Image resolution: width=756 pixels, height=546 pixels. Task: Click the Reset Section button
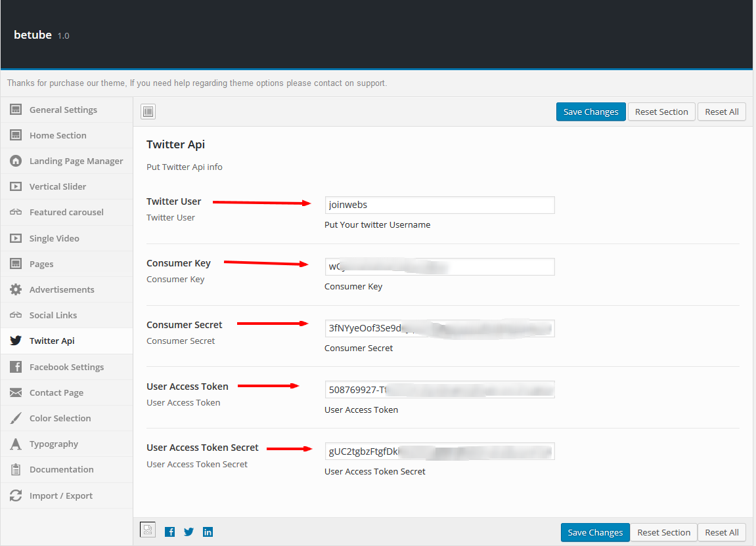click(x=661, y=112)
